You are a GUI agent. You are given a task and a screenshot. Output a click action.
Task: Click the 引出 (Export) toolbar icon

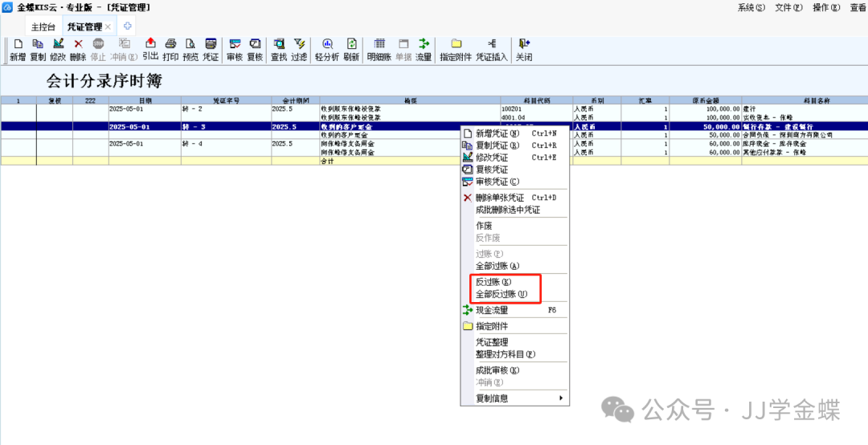click(150, 49)
